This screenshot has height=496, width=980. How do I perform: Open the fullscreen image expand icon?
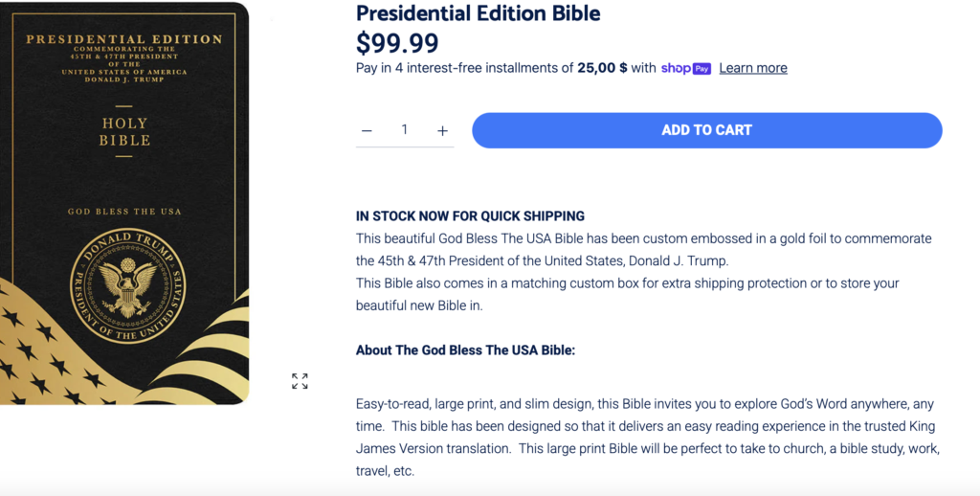(300, 381)
